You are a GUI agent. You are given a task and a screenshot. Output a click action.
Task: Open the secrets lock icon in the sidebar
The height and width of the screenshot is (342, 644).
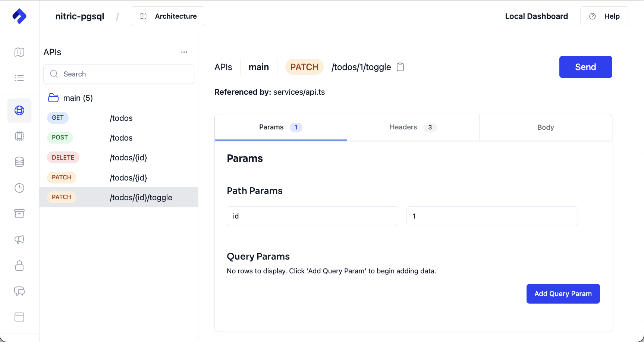[x=19, y=266]
